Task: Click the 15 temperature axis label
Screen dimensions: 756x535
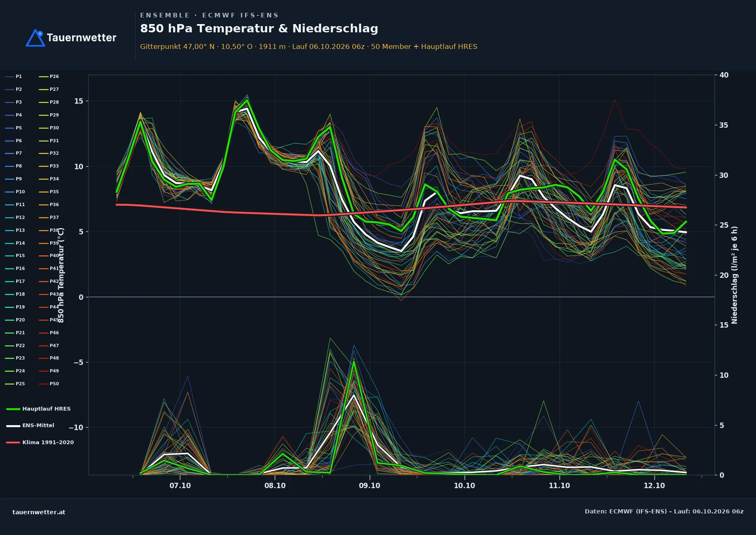Action: tap(79, 101)
